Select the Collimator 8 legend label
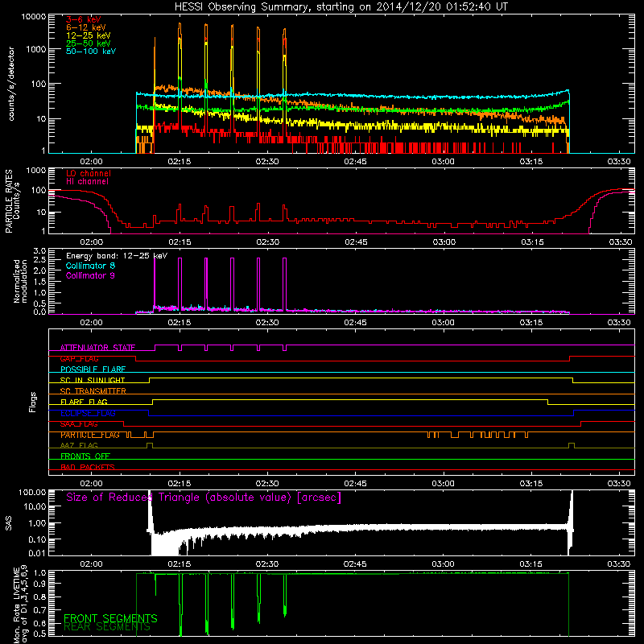The image size is (644, 644). 90,266
